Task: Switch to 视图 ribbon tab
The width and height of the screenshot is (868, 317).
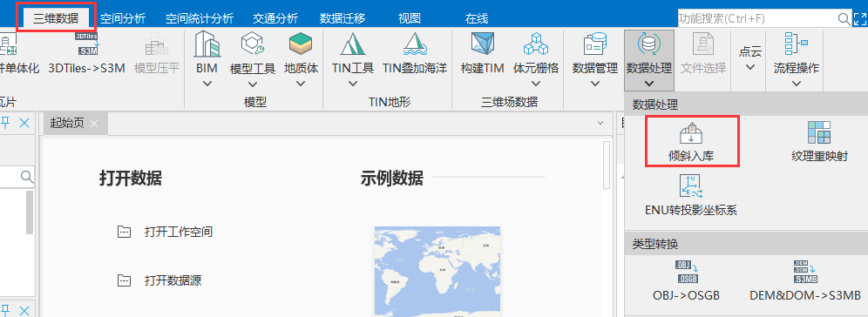Action: click(x=409, y=18)
